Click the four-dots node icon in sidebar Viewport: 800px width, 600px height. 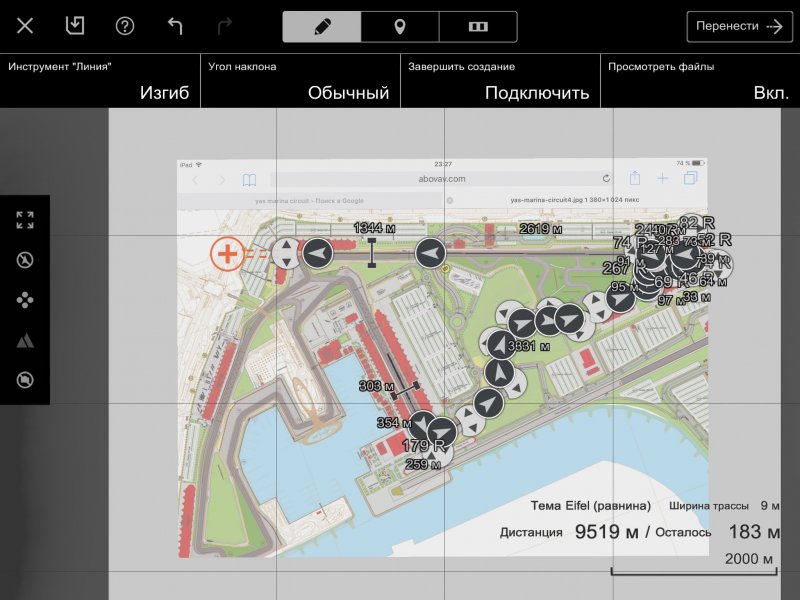click(25, 300)
